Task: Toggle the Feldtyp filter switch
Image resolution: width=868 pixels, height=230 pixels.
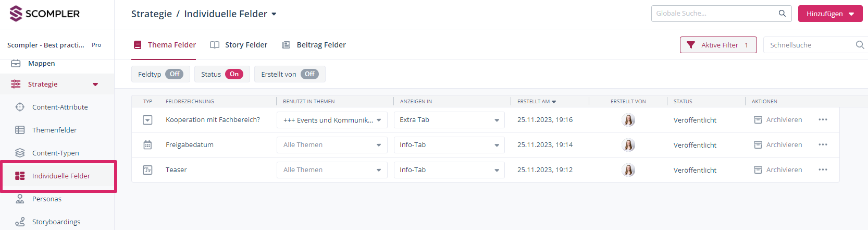Action: point(174,74)
